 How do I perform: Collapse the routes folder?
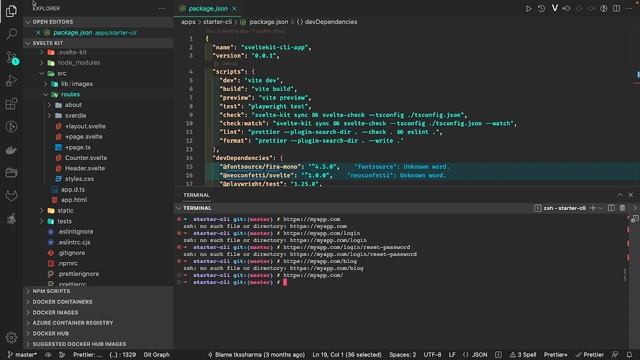pos(98,94)
